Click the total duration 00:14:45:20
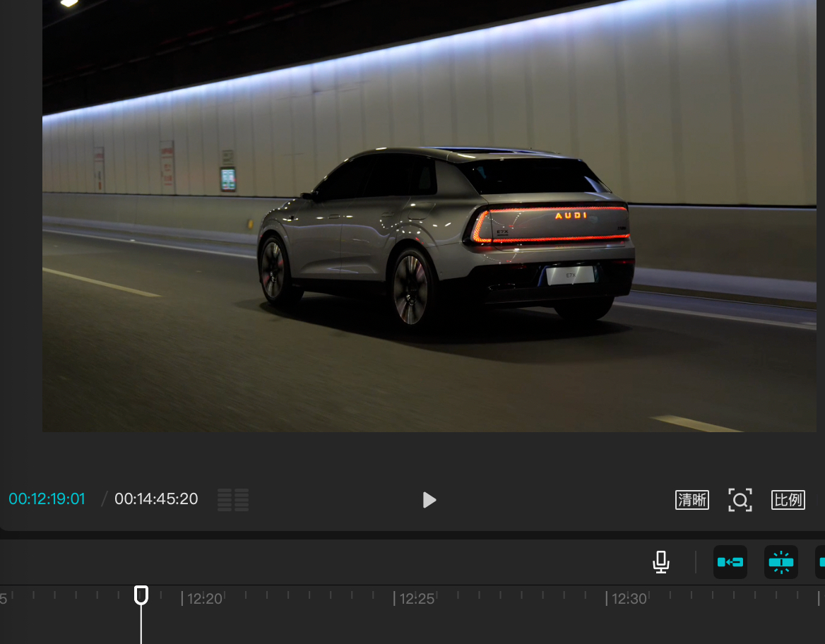Viewport: 825px width, 644px height. click(156, 499)
